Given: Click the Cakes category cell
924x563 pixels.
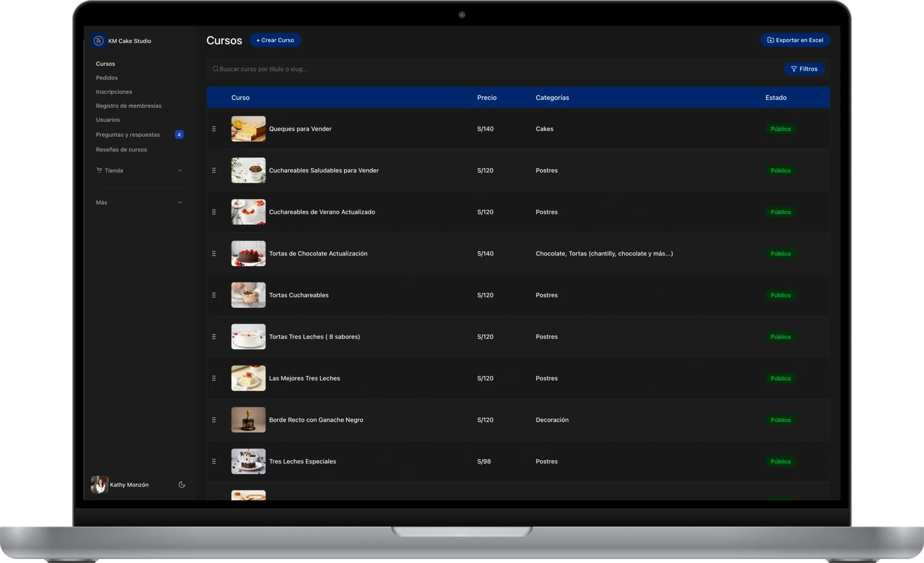Looking at the screenshot, I should tap(544, 129).
